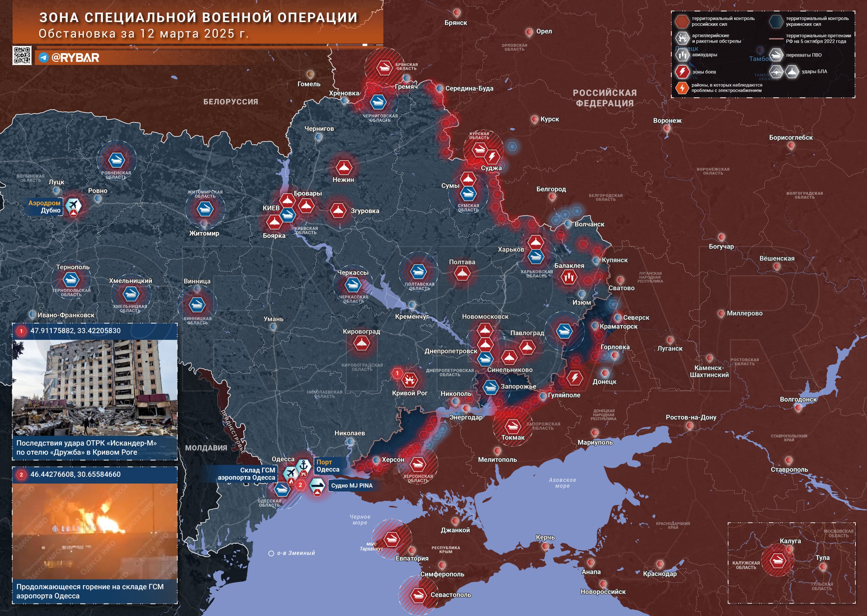
Task: Click the Судно MJ PINA label
Action: [352, 486]
